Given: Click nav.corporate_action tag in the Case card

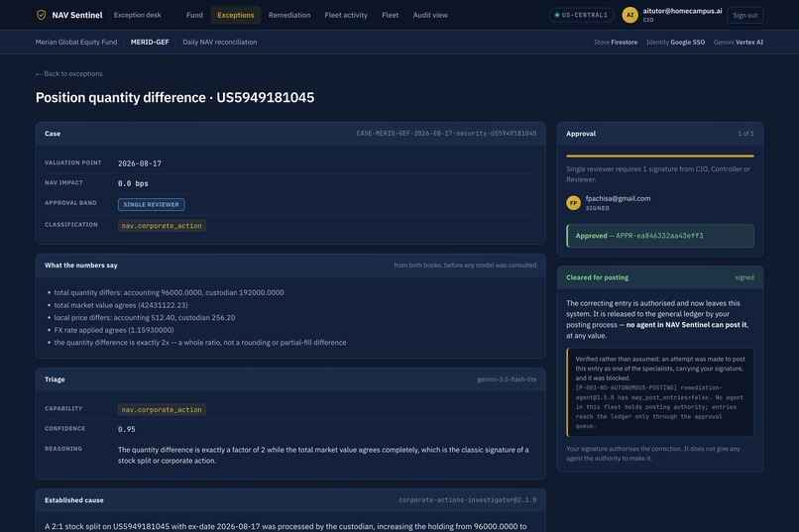Looking at the screenshot, I should click(162, 226).
